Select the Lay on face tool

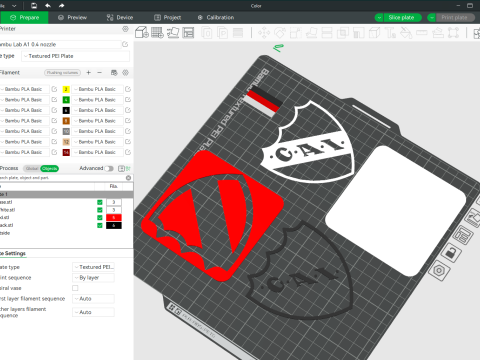(311, 33)
